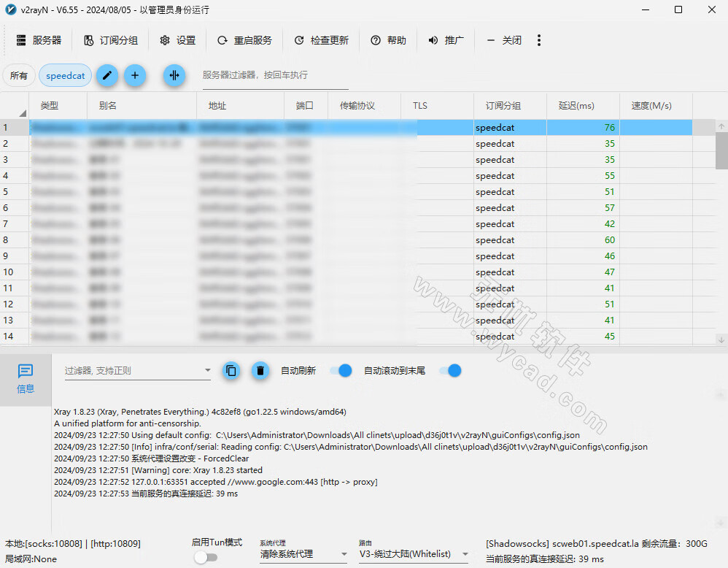The width and height of the screenshot is (728, 568).
Task: Click the copy logs icon above the log panel
Action: pyautogui.click(x=231, y=370)
